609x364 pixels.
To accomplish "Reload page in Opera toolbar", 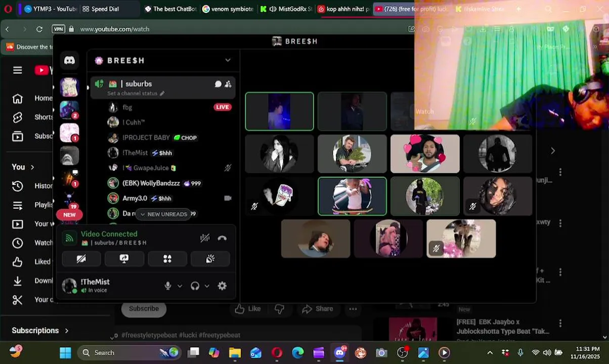I will click(39, 29).
